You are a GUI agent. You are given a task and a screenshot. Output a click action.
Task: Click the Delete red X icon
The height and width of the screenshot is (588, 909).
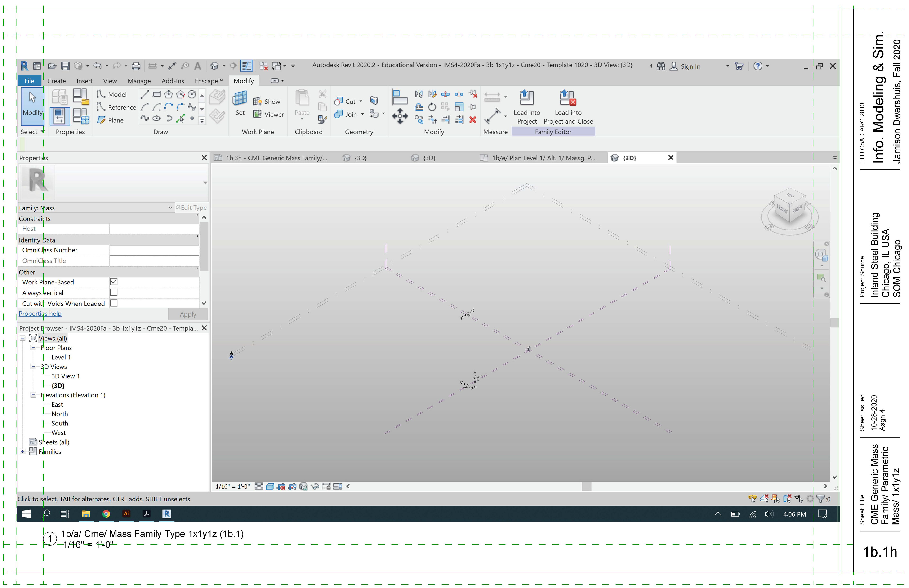pos(472,120)
